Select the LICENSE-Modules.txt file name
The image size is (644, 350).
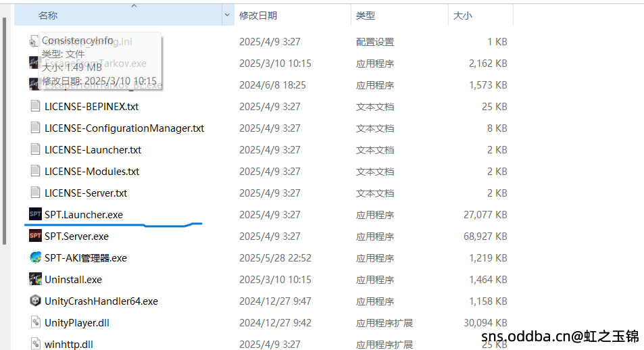coord(92,172)
